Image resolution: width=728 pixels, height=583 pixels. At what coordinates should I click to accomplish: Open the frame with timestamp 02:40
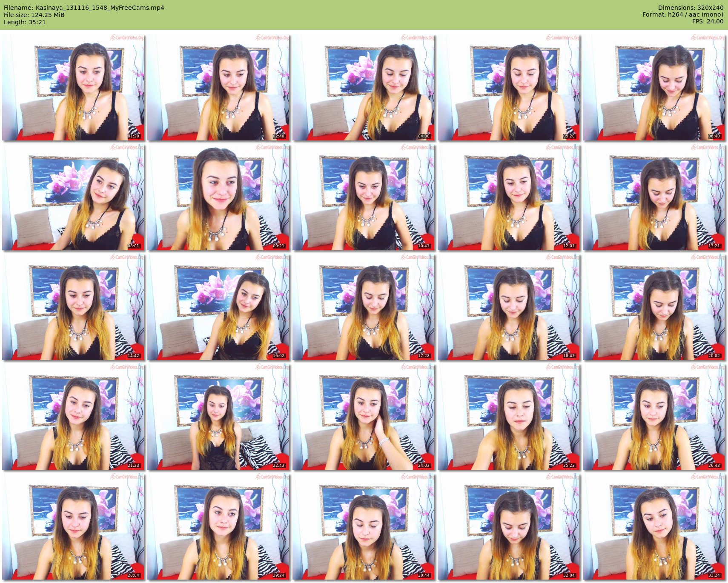[218, 87]
